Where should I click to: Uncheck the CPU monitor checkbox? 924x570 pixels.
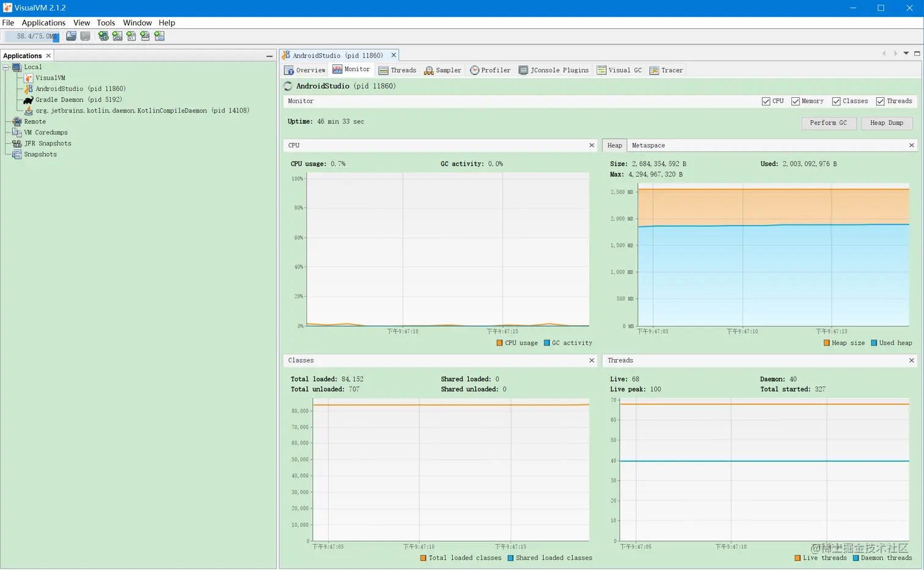coord(766,102)
